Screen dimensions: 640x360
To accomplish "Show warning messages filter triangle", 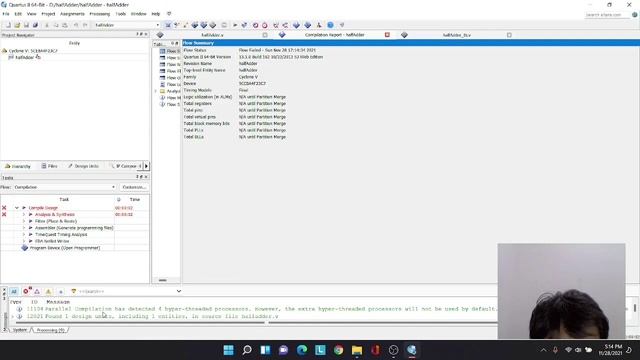I will click(49, 291).
